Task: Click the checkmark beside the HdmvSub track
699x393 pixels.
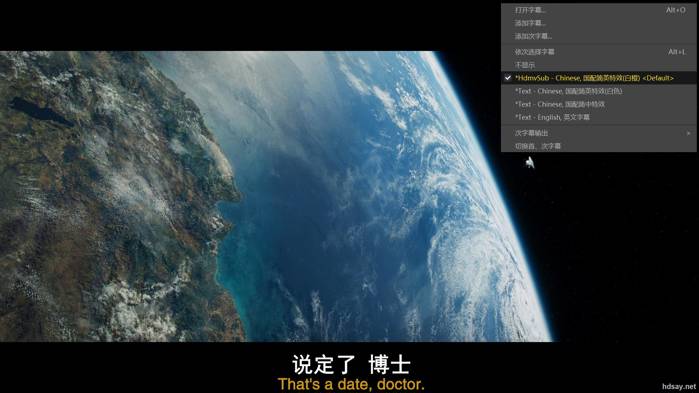Action: click(x=508, y=78)
